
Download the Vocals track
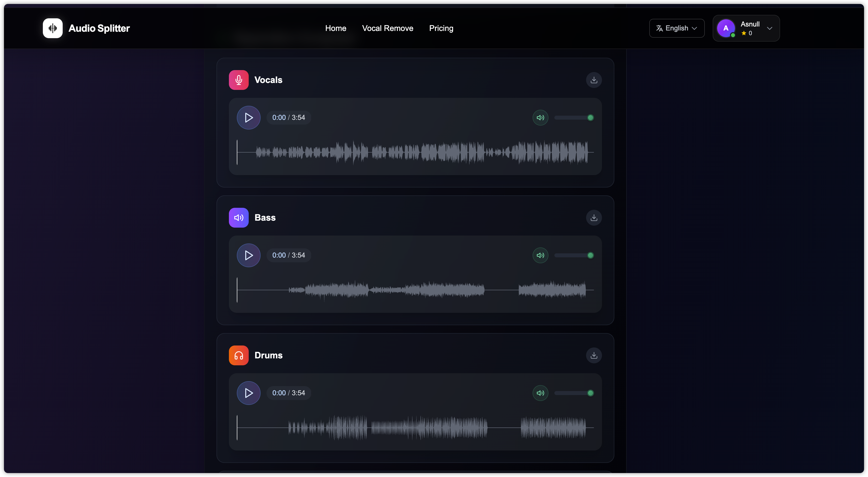(x=594, y=80)
